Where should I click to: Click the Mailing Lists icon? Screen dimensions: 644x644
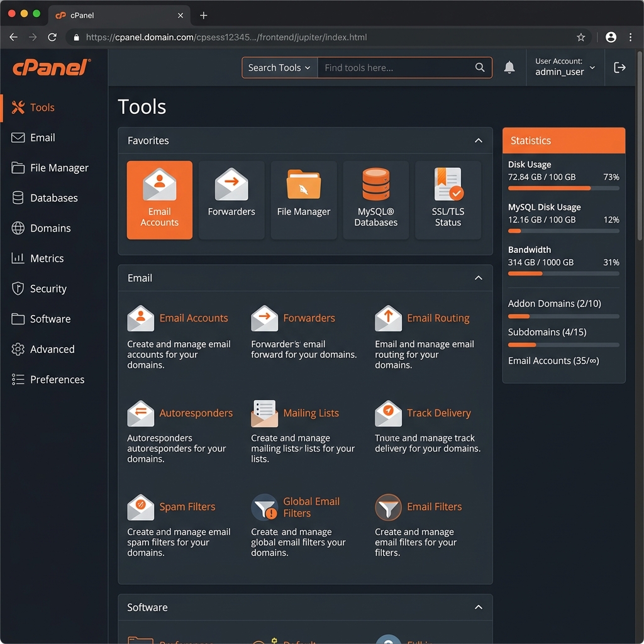pos(264,413)
